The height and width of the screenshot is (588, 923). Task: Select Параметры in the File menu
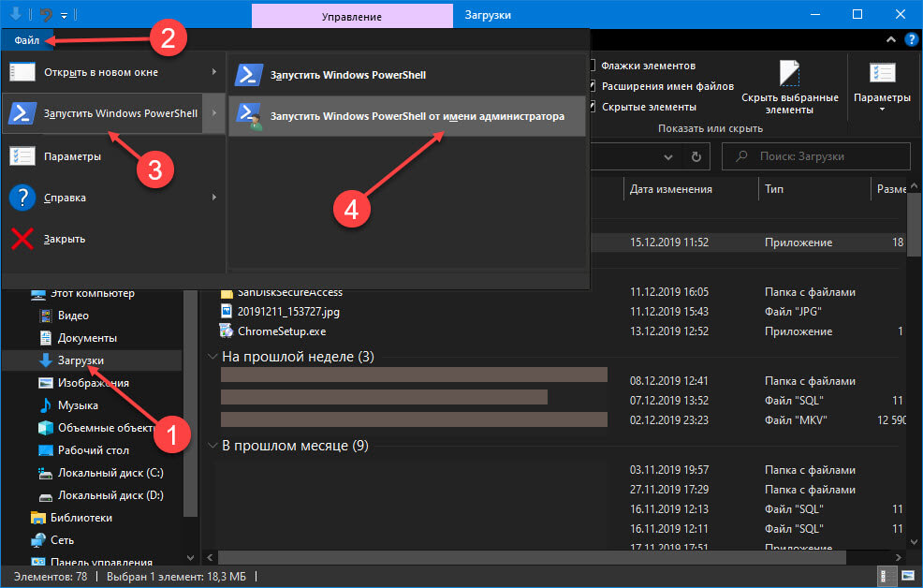pos(113,156)
